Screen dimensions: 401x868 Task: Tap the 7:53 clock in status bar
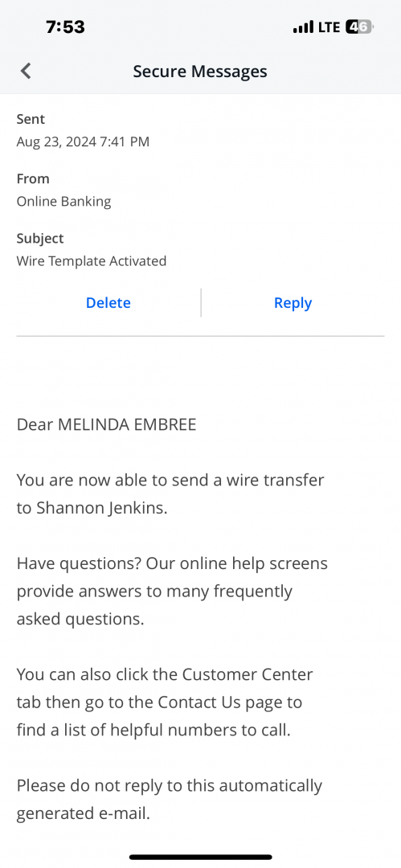tap(65, 27)
